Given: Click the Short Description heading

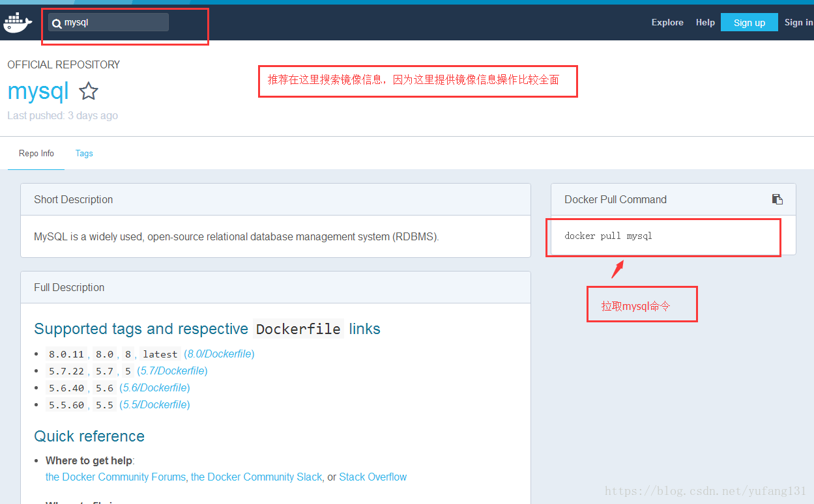Looking at the screenshot, I should tap(74, 200).
